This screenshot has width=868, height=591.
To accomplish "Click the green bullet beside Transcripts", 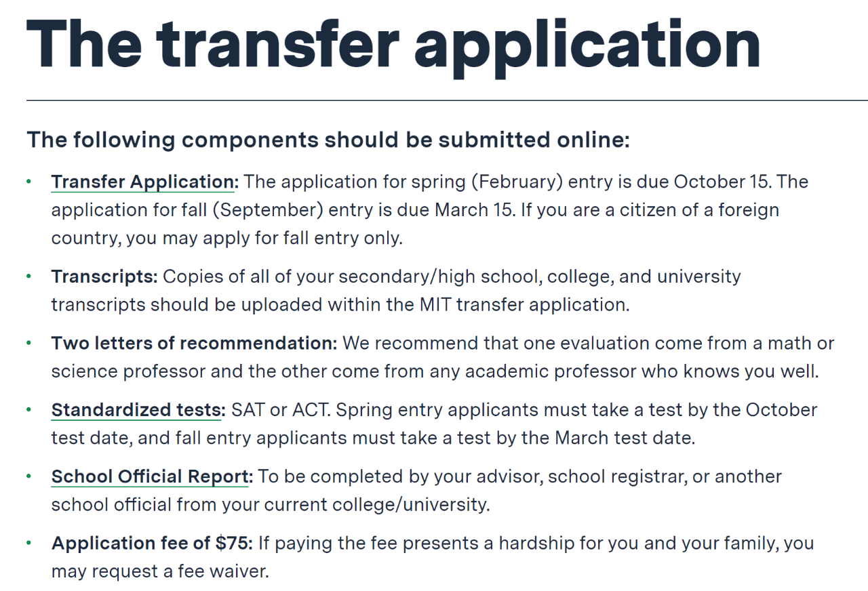I will pos(28,277).
